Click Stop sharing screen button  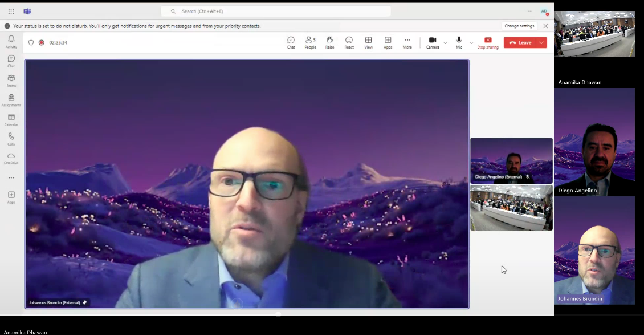click(488, 42)
